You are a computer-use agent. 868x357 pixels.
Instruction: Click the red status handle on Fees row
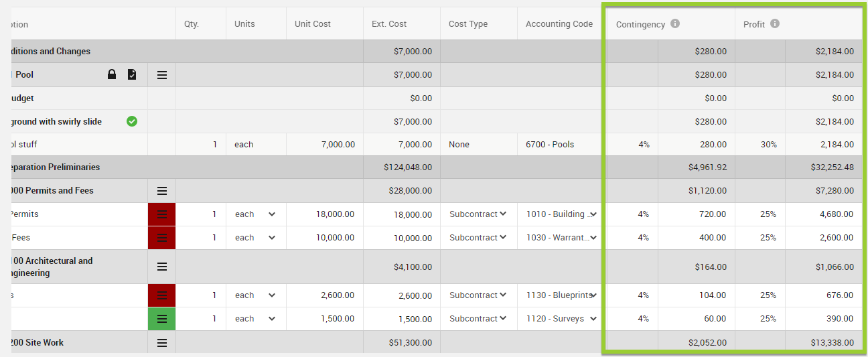[162, 238]
